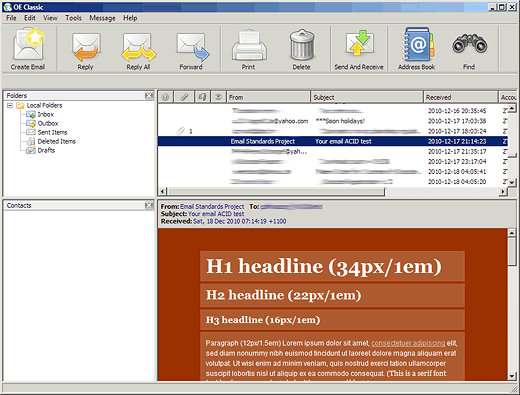Viewport: 520px width, 395px height.
Task: Click the message list horizontal scrollbar thumb
Action: pos(276,191)
